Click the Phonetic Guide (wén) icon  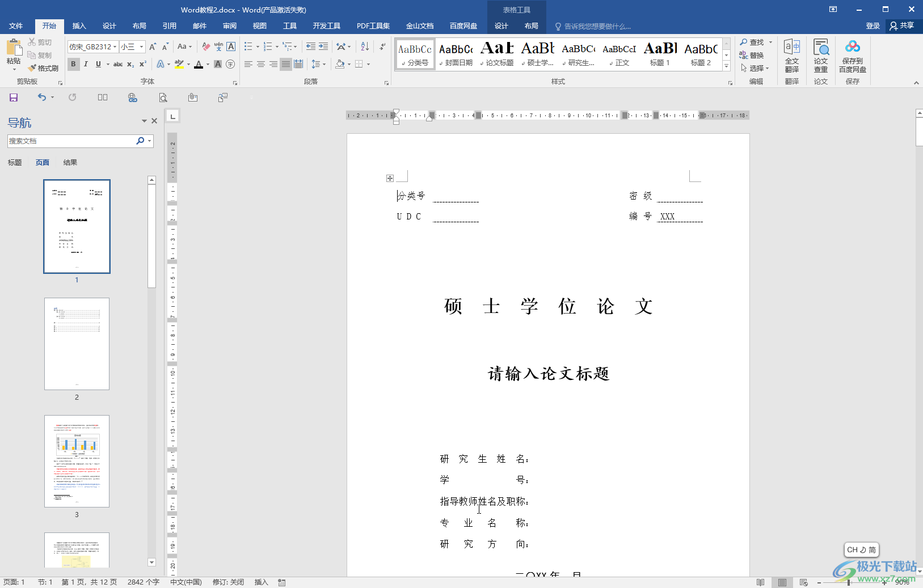218,46
